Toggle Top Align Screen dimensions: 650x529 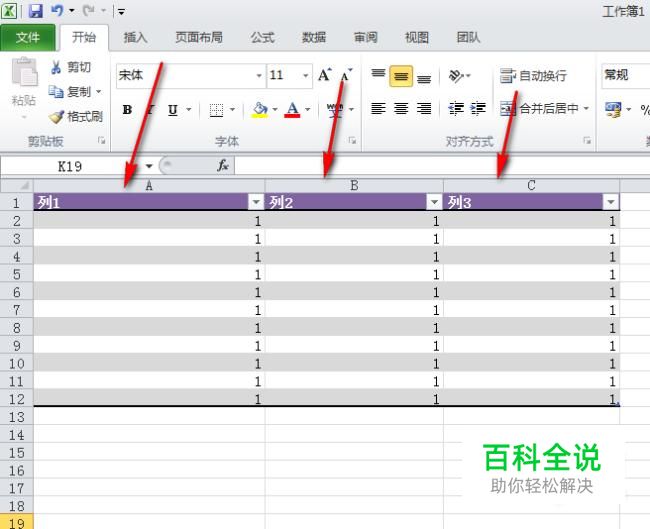click(378, 75)
